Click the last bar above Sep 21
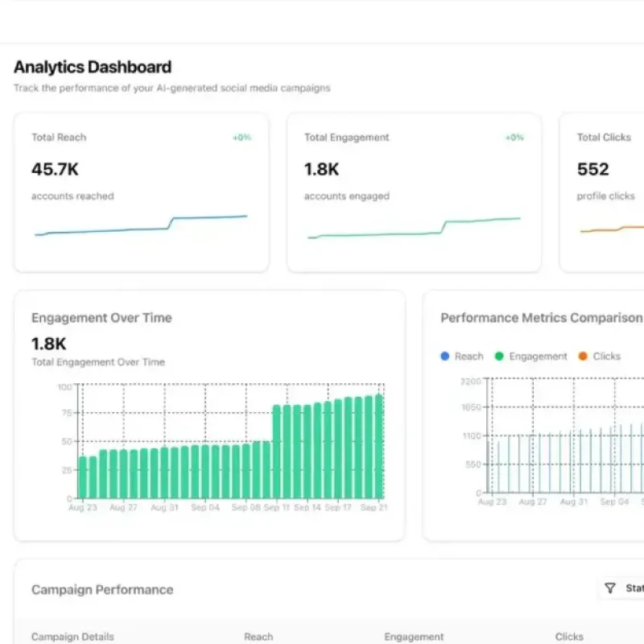This screenshot has width=644, height=644. tap(378, 447)
